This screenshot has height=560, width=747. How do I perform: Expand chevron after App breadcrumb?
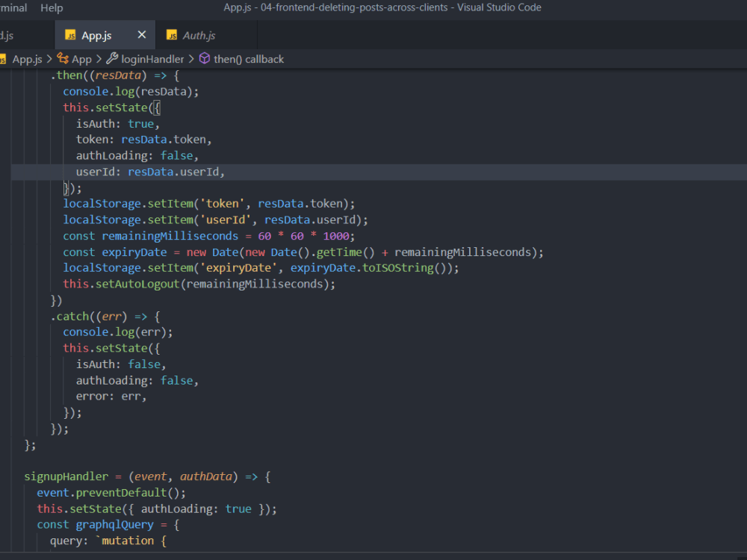pyautogui.click(x=99, y=59)
